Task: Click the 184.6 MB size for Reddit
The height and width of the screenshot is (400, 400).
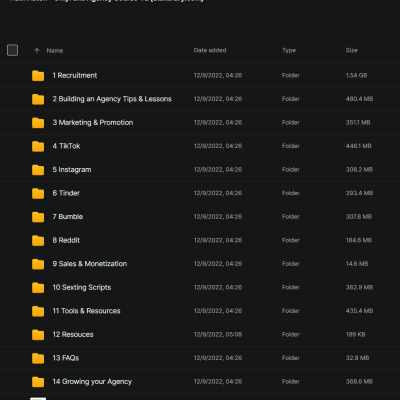Action: click(x=359, y=240)
